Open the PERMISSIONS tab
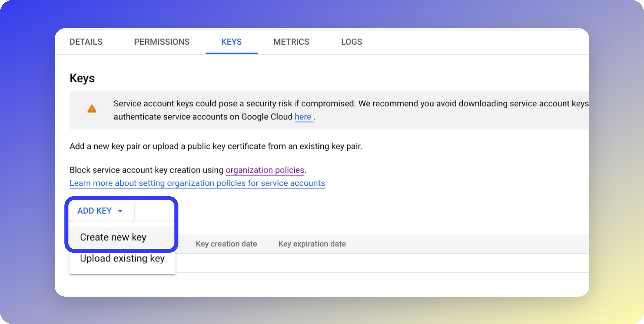 (x=162, y=42)
